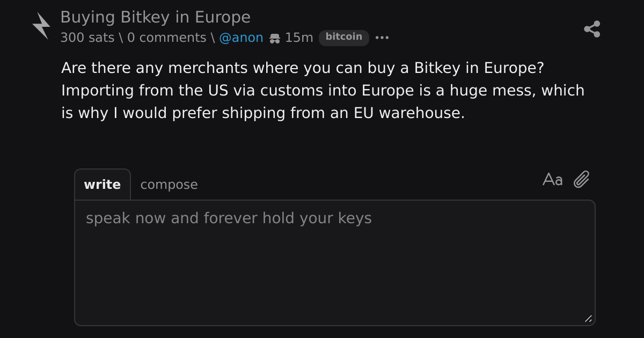Screen dimensions: 644x338
Task: Click the textarea resize handle corner
Action: click(x=588, y=319)
